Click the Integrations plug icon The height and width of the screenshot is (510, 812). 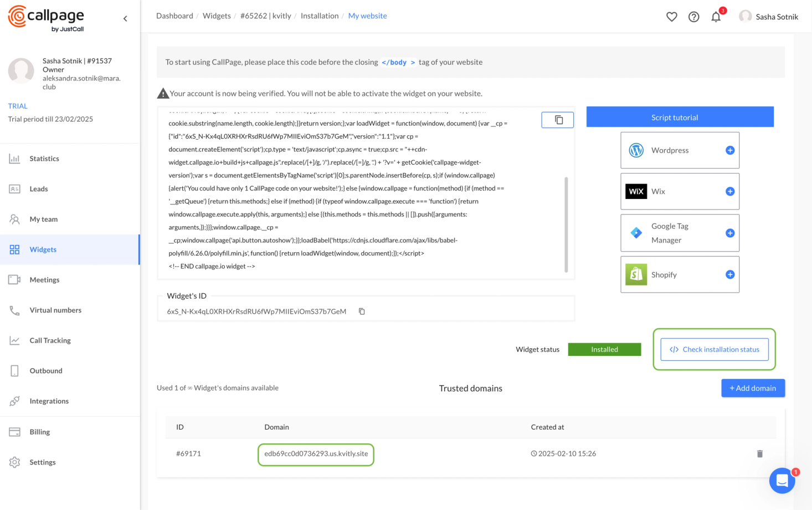point(15,401)
